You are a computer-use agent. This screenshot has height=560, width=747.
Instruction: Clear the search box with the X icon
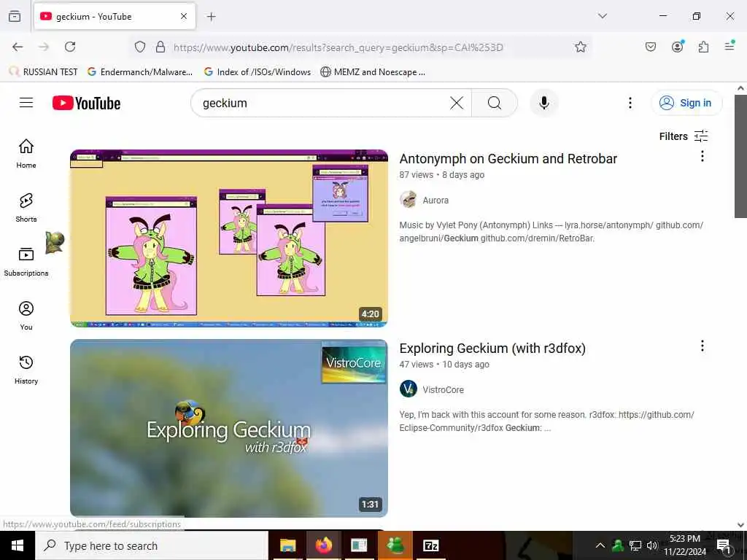(x=457, y=103)
